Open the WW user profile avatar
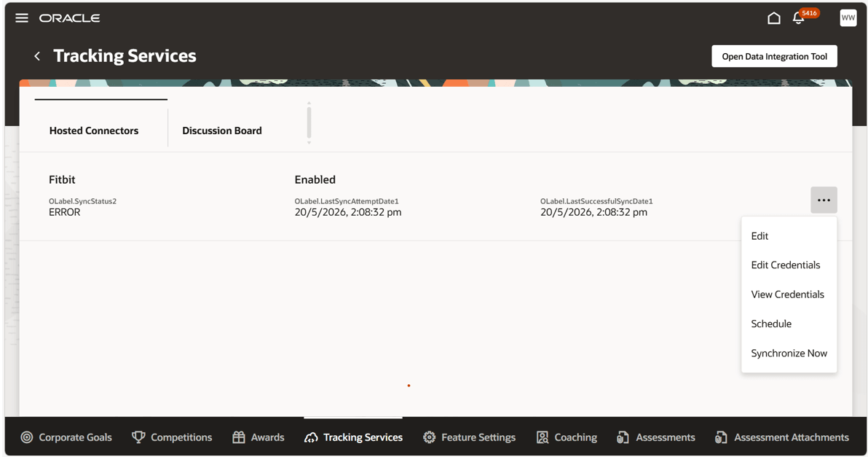Image resolution: width=868 pixels, height=457 pixels. click(848, 17)
